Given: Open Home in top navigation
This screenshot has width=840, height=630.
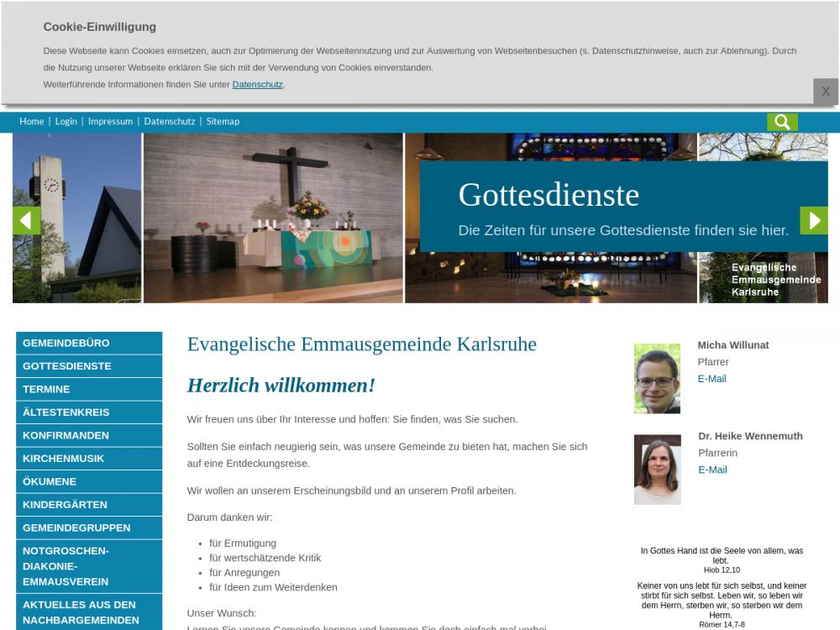Looking at the screenshot, I should point(32,122).
